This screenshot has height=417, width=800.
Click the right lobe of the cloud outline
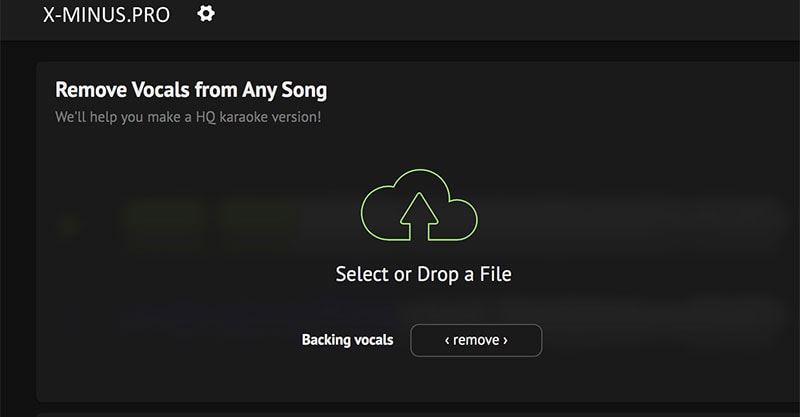tap(462, 220)
